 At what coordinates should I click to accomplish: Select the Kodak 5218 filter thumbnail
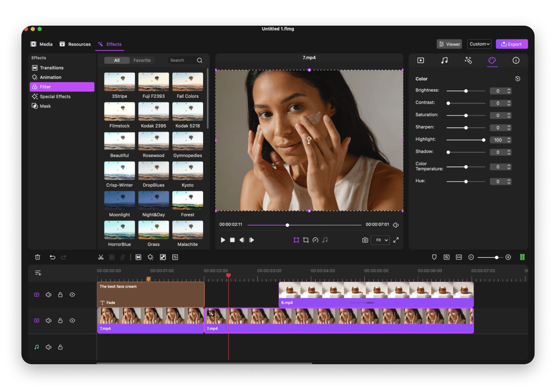(x=187, y=111)
